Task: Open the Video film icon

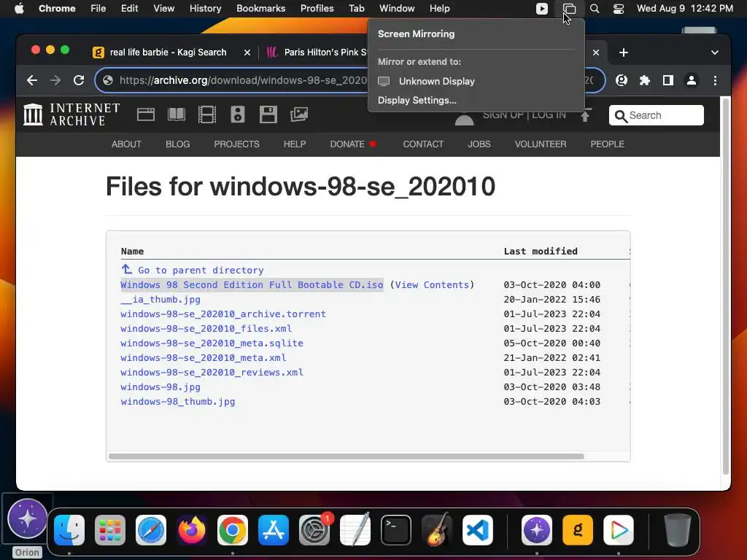Action: (x=206, y=114)
